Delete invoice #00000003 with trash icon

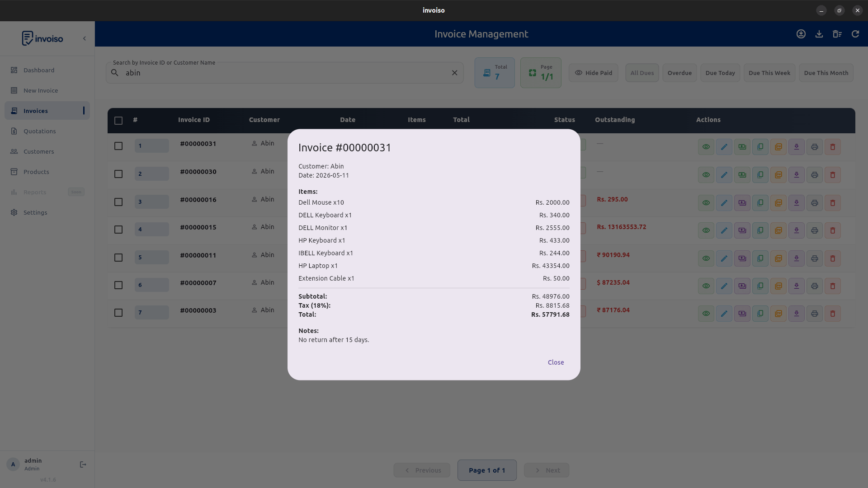(833, 314)
